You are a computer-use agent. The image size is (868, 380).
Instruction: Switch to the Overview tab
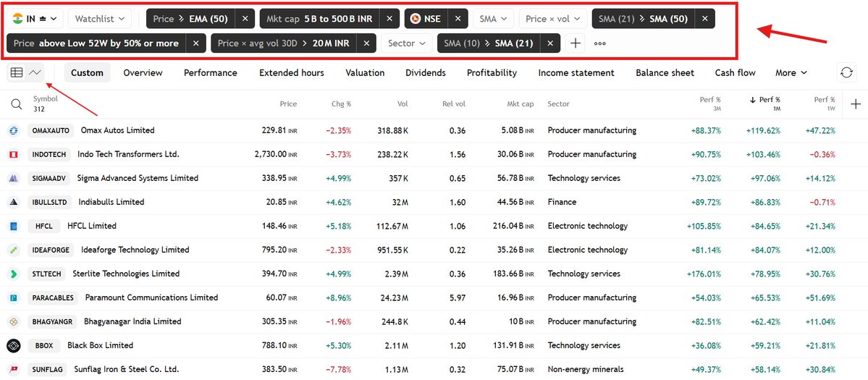coord(143,72)
